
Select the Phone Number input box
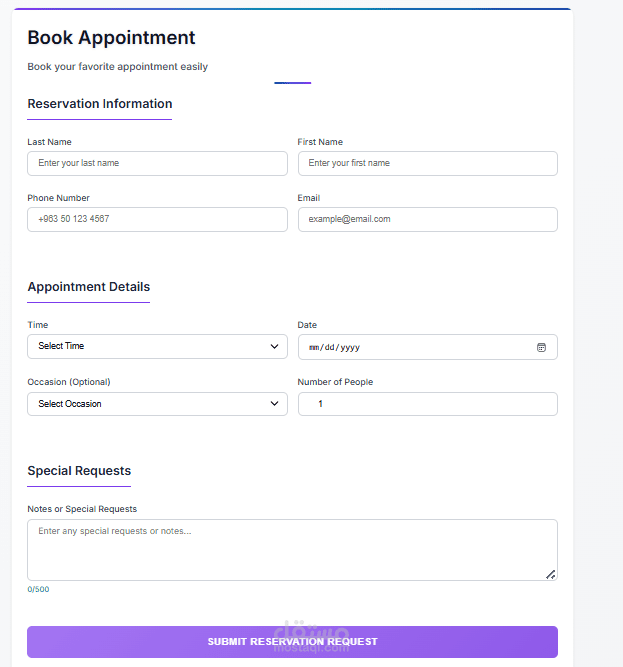point(157,219)
